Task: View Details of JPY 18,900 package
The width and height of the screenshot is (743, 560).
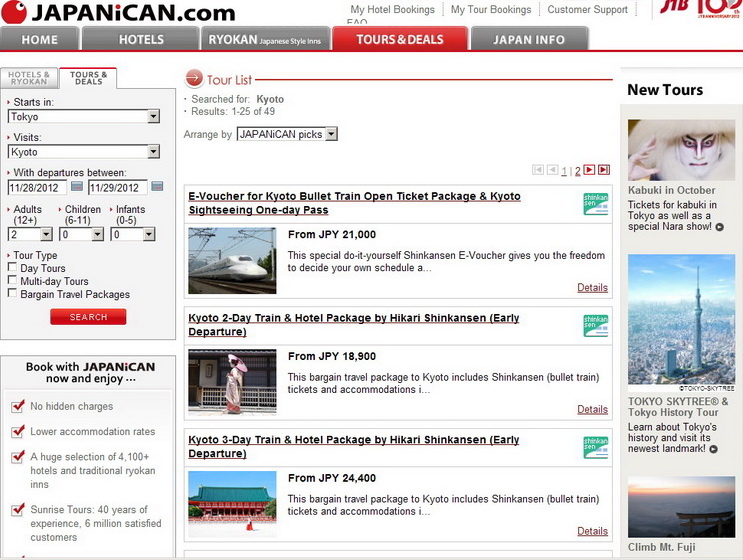Action: pyautogui.click(x=592, y=409)
